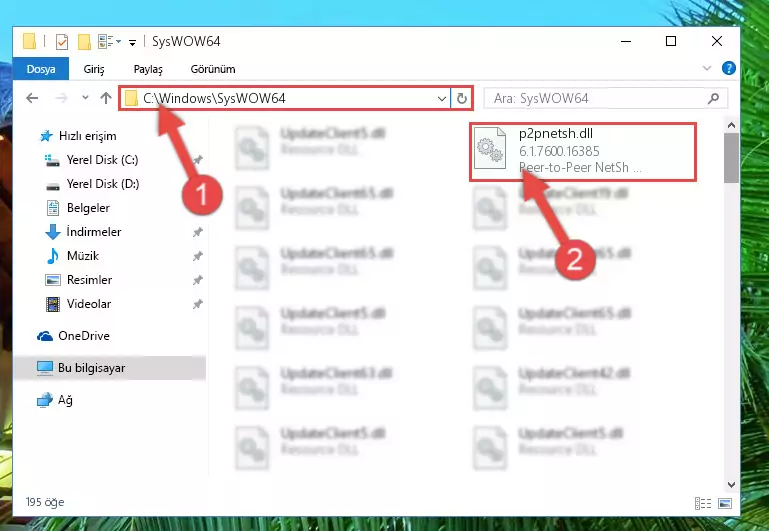Switch to the Giriş tab
The image size is (769, 531).
tap(94, 69)
